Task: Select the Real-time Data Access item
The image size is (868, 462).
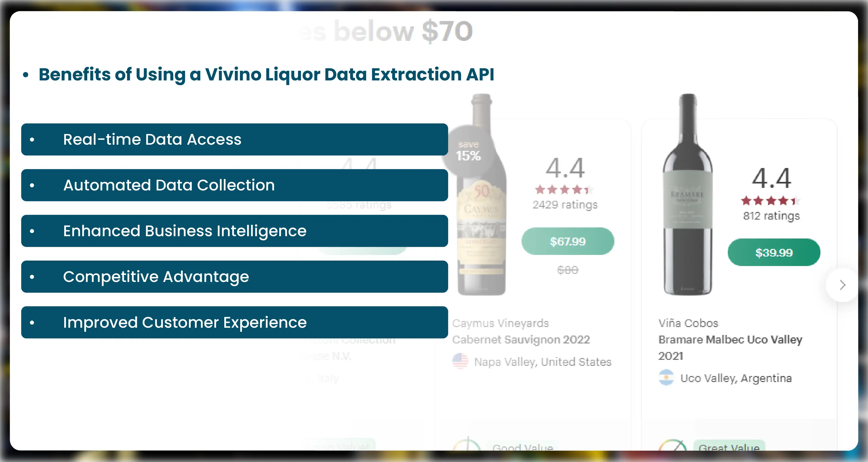Action: tap(234, 139)
